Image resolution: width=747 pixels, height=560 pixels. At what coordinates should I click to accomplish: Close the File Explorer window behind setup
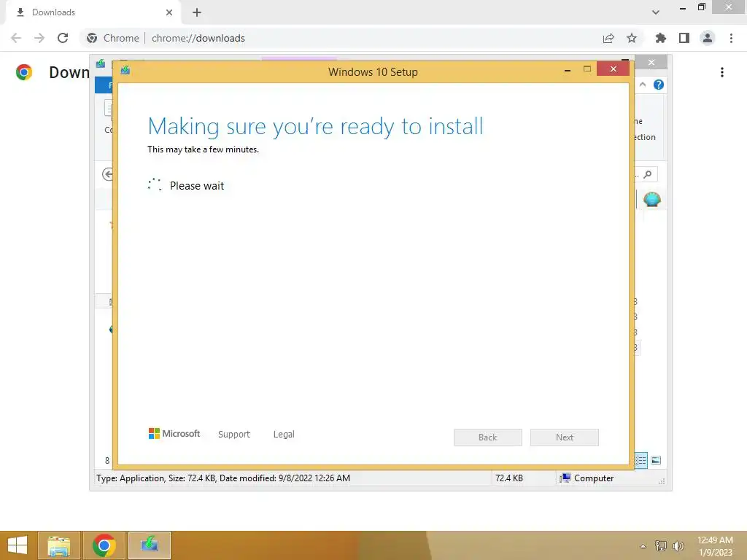click(651, 63)
